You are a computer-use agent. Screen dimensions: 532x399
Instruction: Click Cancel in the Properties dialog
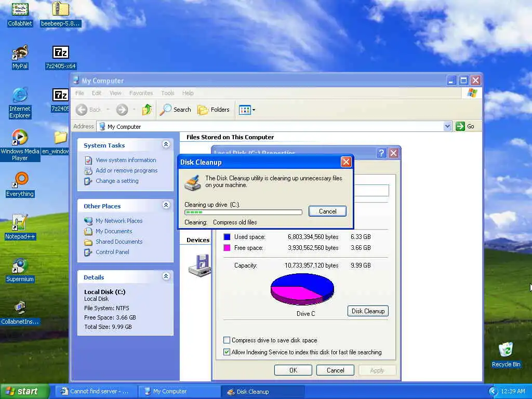click(335, 370)
